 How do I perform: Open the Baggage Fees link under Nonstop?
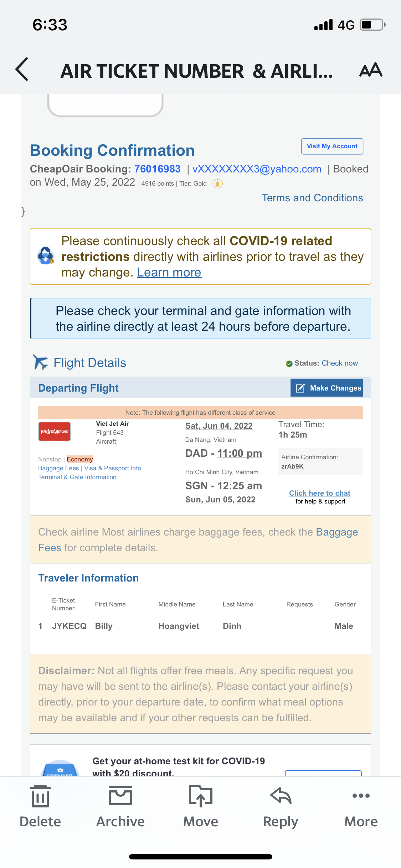(58, 468)
